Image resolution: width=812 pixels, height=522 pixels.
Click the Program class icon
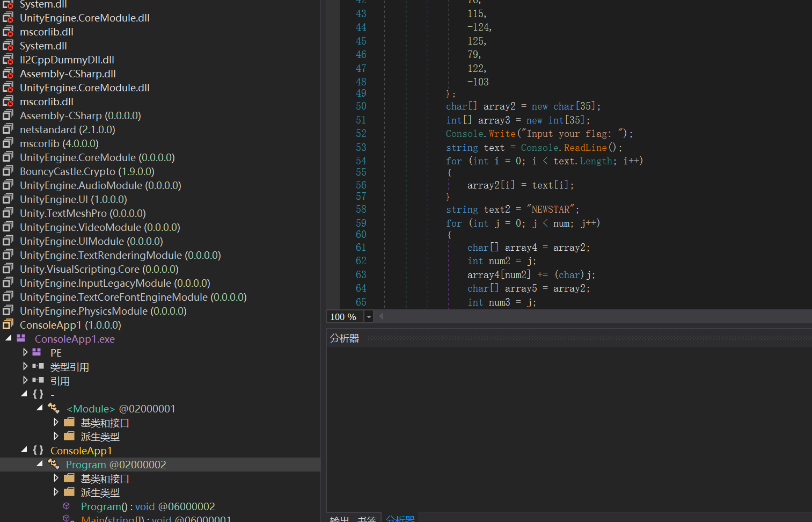coord(54,464)
